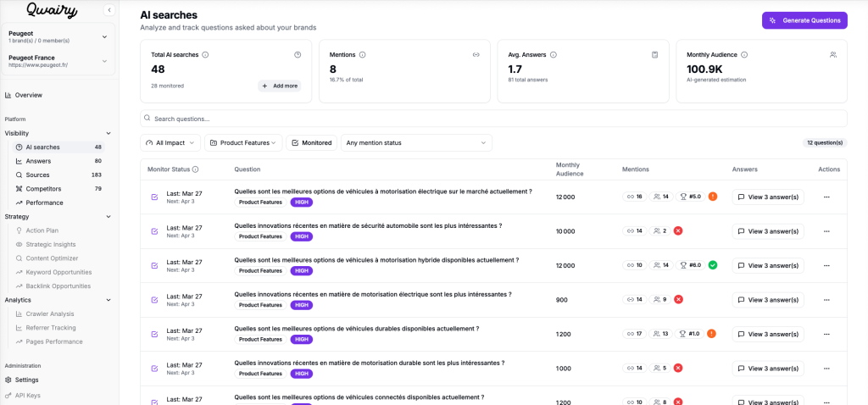Open the Any mention status dropdown
The height and width of the screenshot is (405, 868).
click(416, 143)
